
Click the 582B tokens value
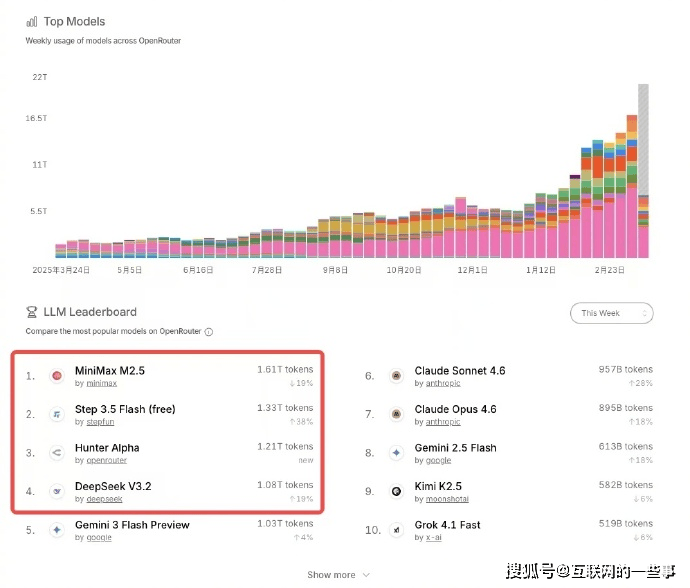click(626, 485)
